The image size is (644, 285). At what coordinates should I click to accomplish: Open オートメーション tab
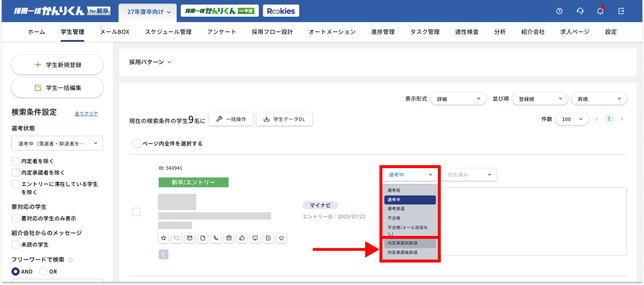click(x=332, y=32)
